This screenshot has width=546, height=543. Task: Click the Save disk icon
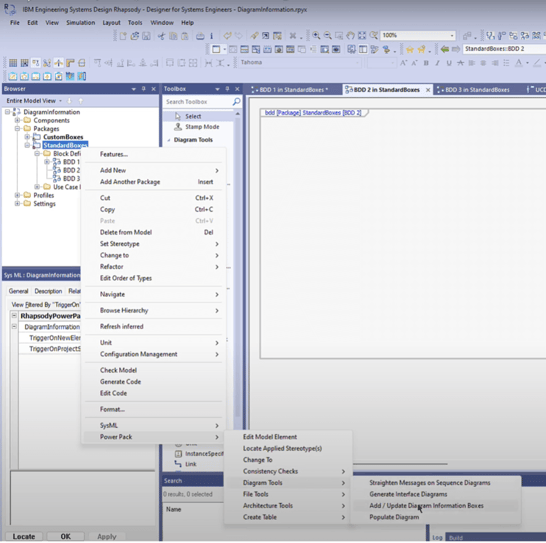tap(146, 36)
